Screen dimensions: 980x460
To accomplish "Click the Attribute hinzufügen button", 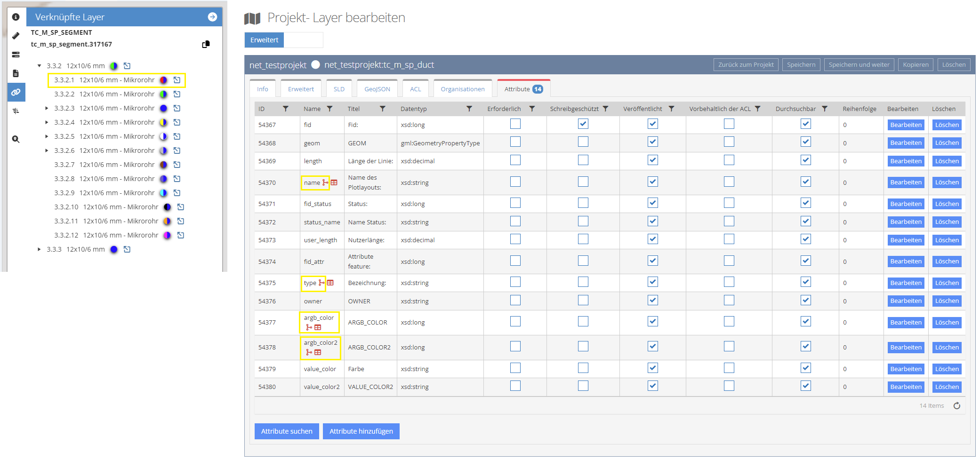I will point(361,431).
